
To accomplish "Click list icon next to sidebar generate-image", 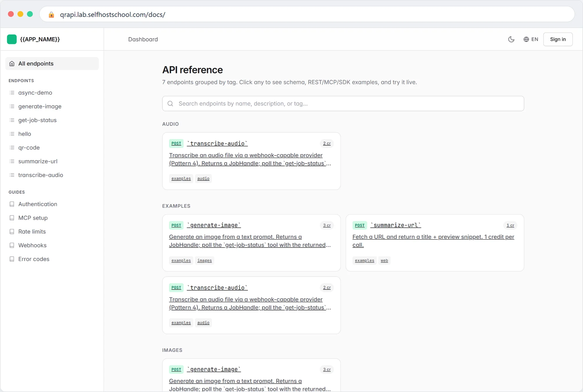I will (12, 106).
